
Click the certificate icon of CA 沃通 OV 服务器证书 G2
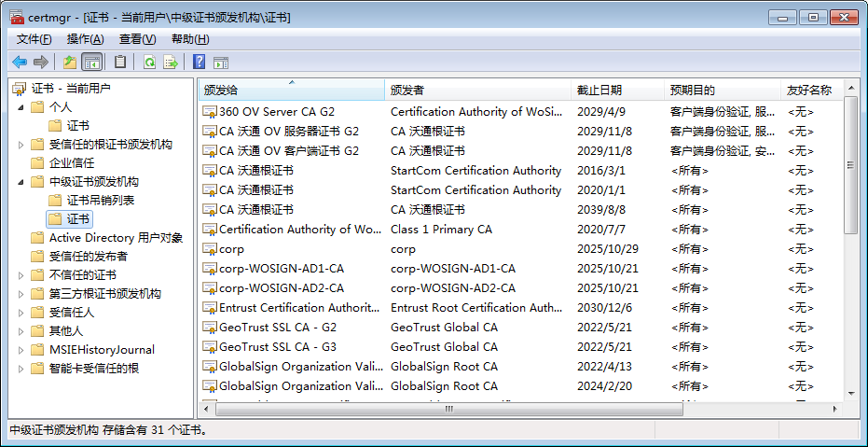210,132
